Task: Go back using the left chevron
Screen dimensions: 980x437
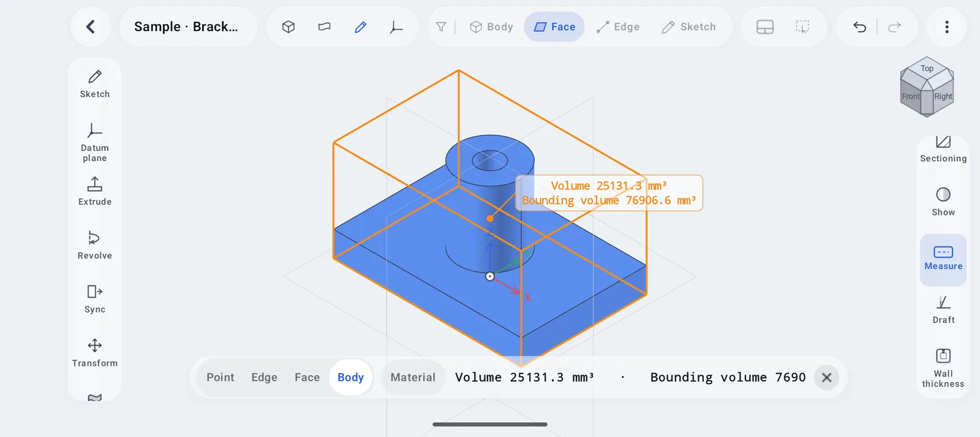Action: (91, 27)
